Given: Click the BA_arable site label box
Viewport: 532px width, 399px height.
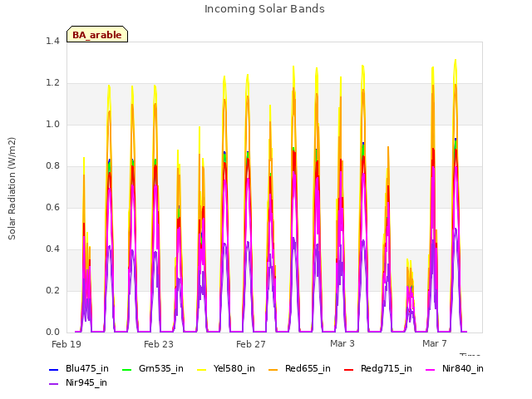Looking at the screenshot, I should (97, 34).
